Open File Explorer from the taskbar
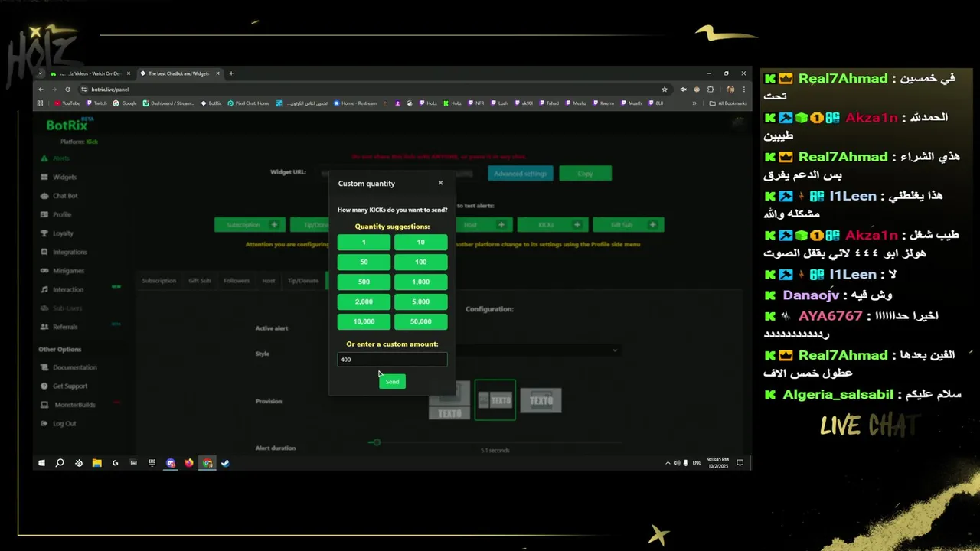Screen dimensions: 980x551 97,463
